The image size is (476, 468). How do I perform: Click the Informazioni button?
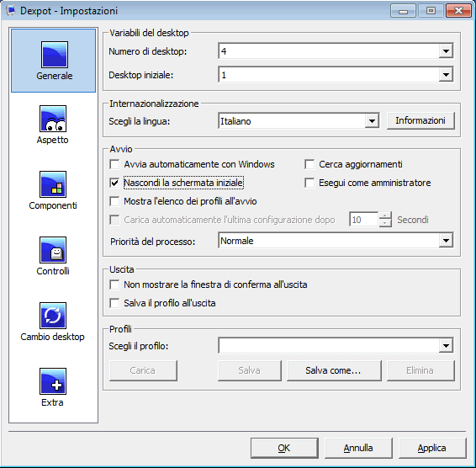point(420,120)
